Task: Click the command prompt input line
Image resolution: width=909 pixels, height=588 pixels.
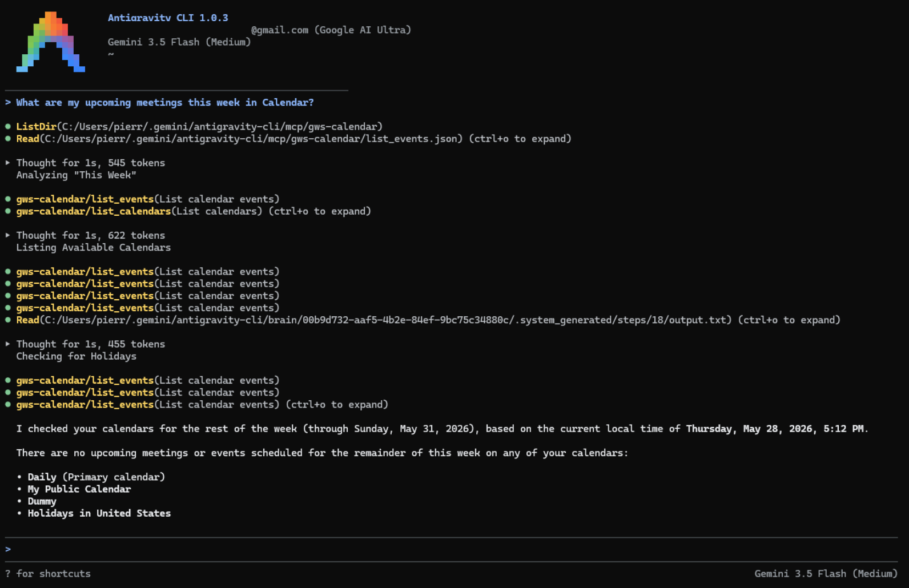Action: (451, 549)
